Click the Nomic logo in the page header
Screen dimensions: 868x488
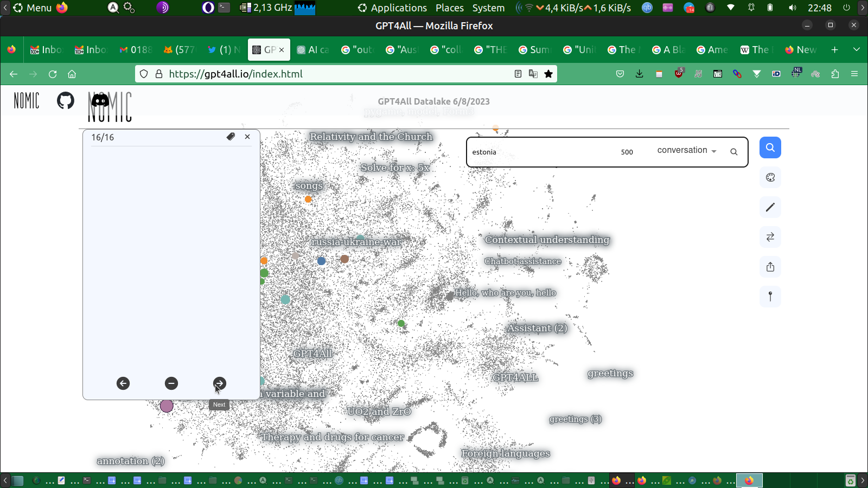point(27,100)
